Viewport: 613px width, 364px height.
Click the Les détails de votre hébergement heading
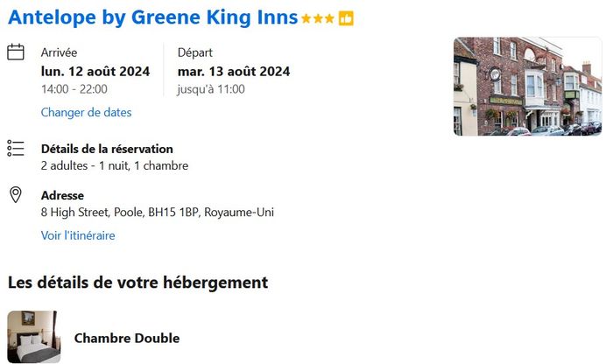pyautogui.click(x=137, y=283)
